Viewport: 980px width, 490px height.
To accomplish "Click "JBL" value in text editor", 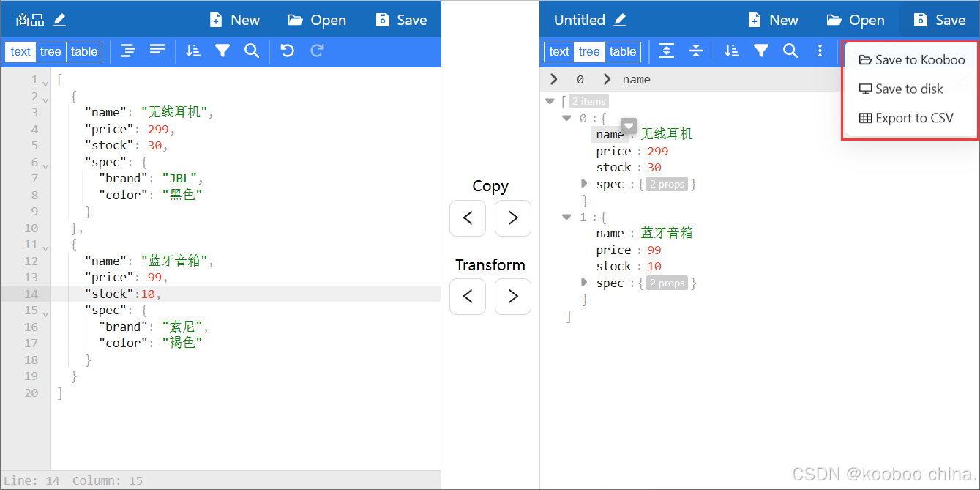I will click(179, 178).
